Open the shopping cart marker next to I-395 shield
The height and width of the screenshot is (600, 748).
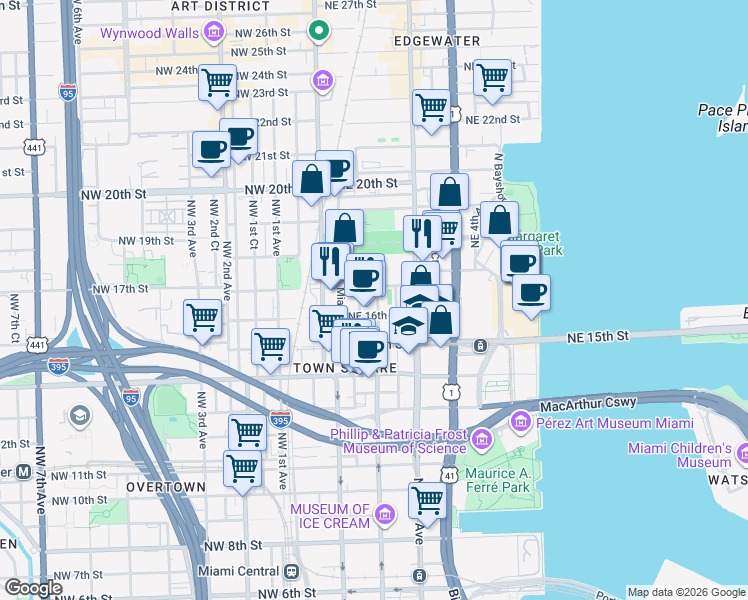pyautogui.click(x=247, y=432)
